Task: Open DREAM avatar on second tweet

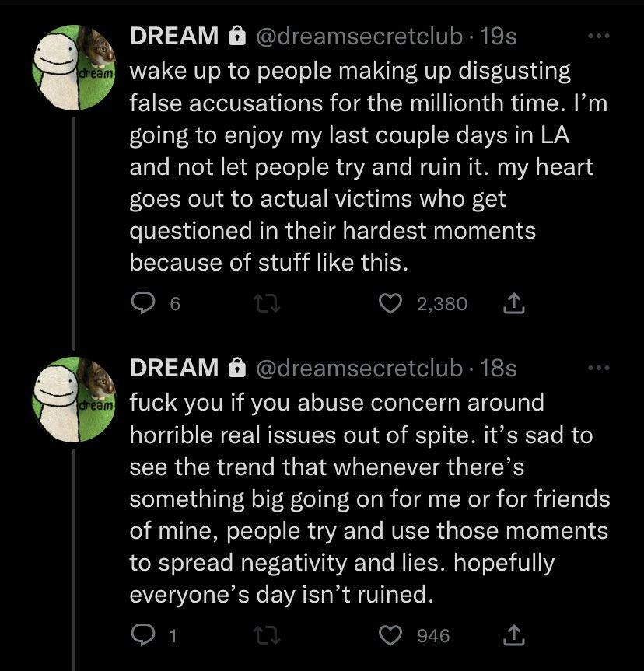Action: coord(74,400)
